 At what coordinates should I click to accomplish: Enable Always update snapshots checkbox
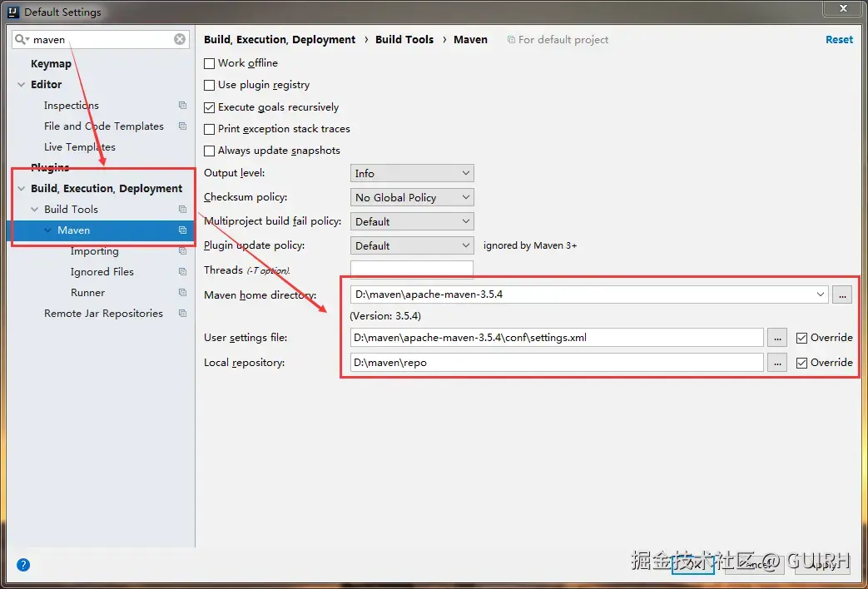point(209,151)
